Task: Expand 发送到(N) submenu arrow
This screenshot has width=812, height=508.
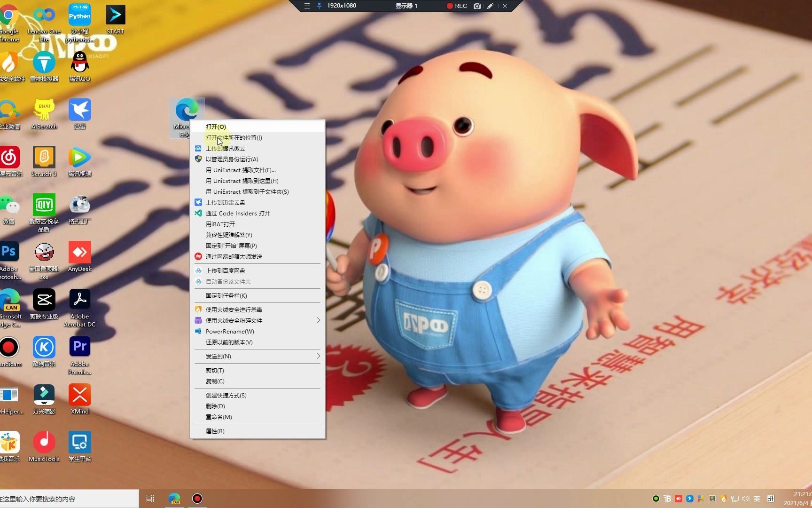Action: click(318, 356)
